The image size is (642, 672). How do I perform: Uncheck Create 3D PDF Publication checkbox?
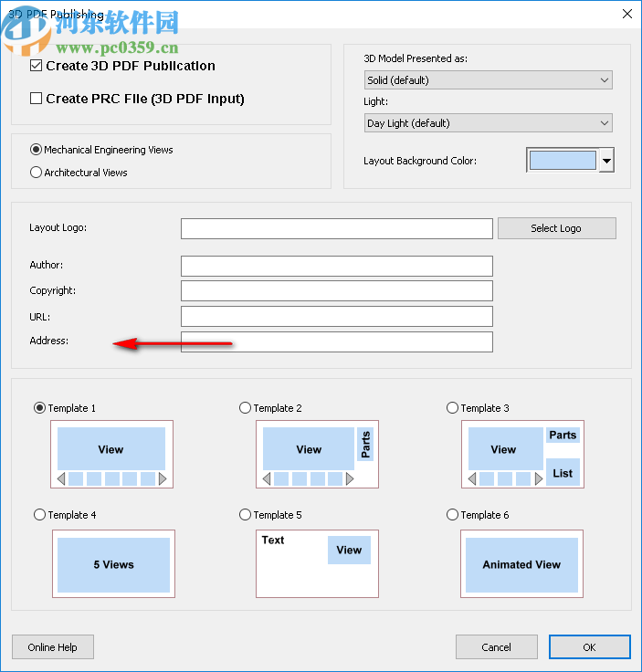point(36,66)
